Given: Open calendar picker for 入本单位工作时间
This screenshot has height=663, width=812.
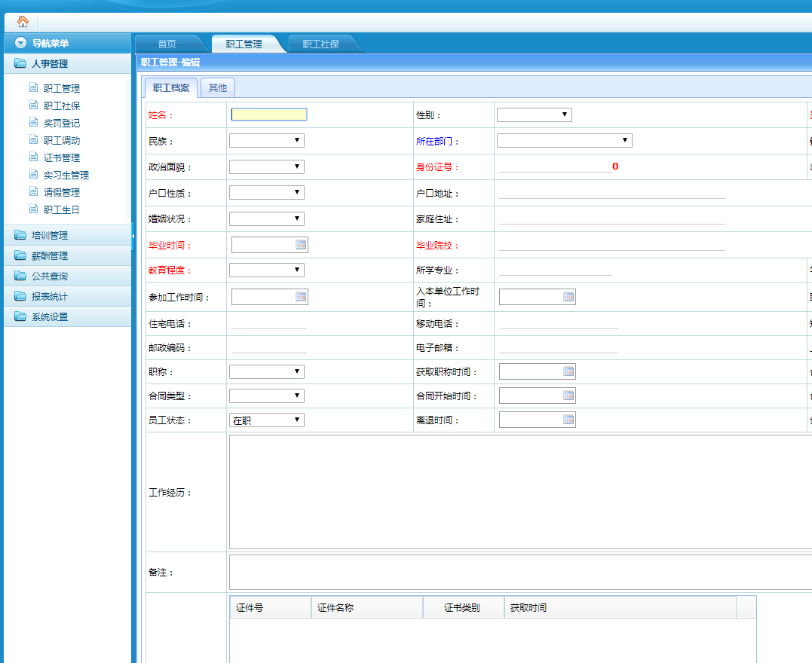Looking at the screenshot, I should pos(568,297).
